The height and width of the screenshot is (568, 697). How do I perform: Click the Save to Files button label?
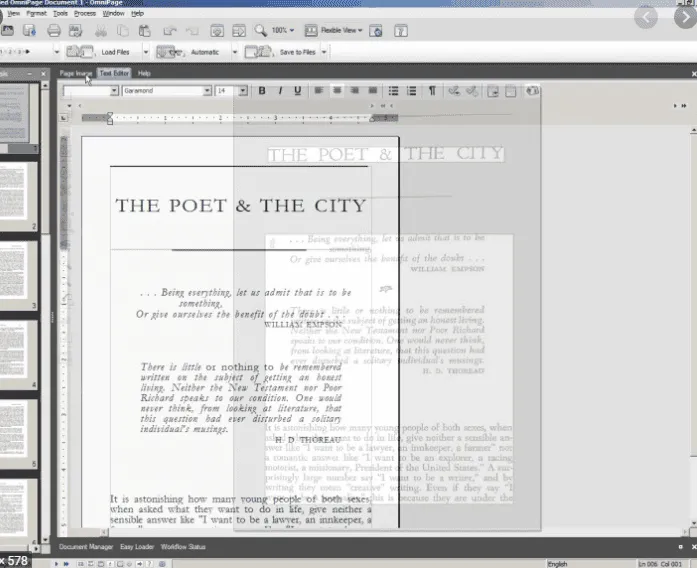tap(297, 52)
